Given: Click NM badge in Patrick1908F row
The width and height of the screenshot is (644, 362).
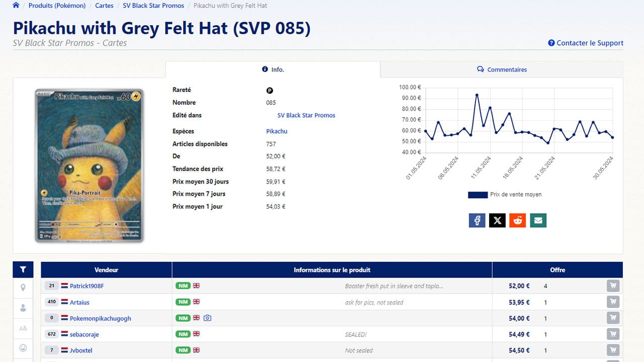Looking at the screenshot, I should [x=183, y=286].
